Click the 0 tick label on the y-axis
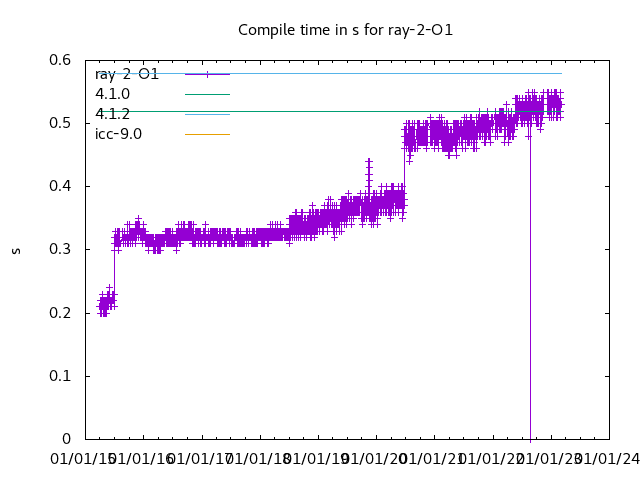Image resolution: width=640 pixels, height=480 pixels. [x=67, y=439]
